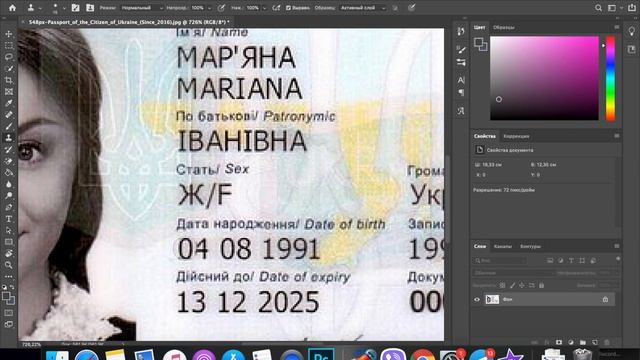Select the Pen tool
Viewport: 640px width, 360px height.
pyautogui.click(x=9, y=207)
